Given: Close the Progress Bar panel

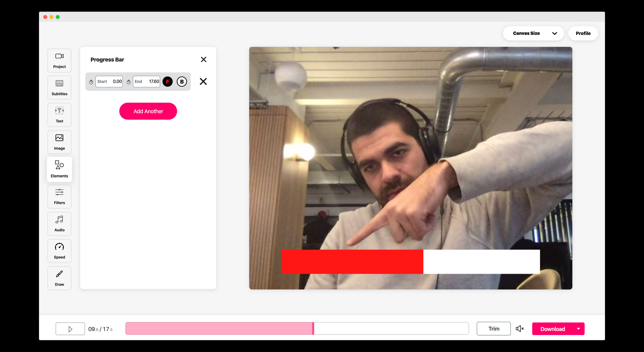Looking at the screenshot, I should coord(204,60).
